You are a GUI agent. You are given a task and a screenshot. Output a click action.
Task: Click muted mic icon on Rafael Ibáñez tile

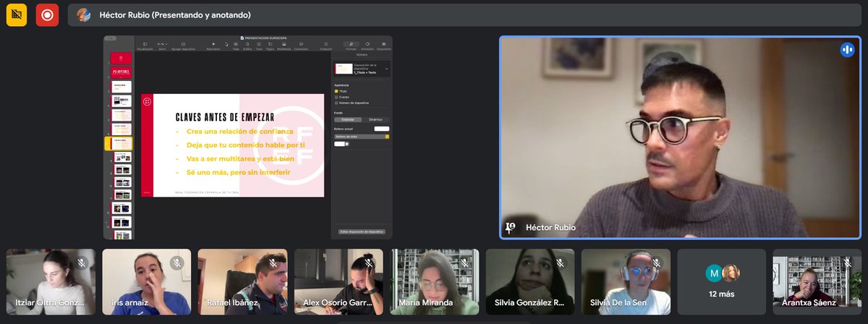coord(273,263)
